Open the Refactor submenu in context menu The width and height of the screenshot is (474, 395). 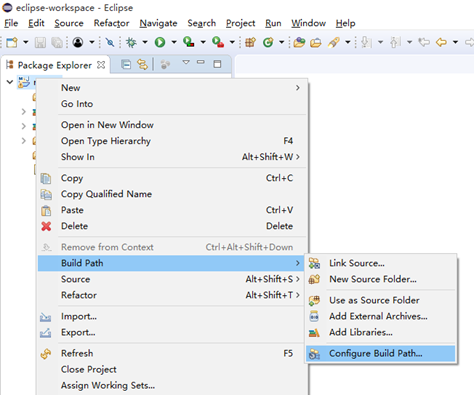pyautogui.click(x=172, y=295)
